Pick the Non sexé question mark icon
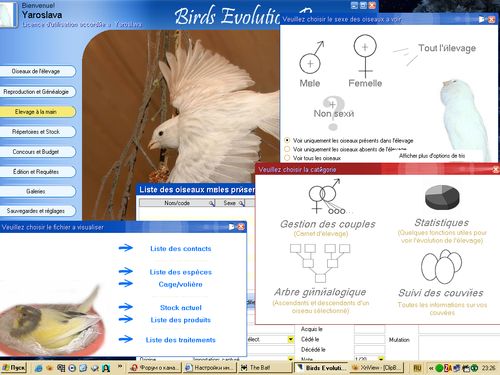This screenshot has height=375, width=500. tap(333, 113)
